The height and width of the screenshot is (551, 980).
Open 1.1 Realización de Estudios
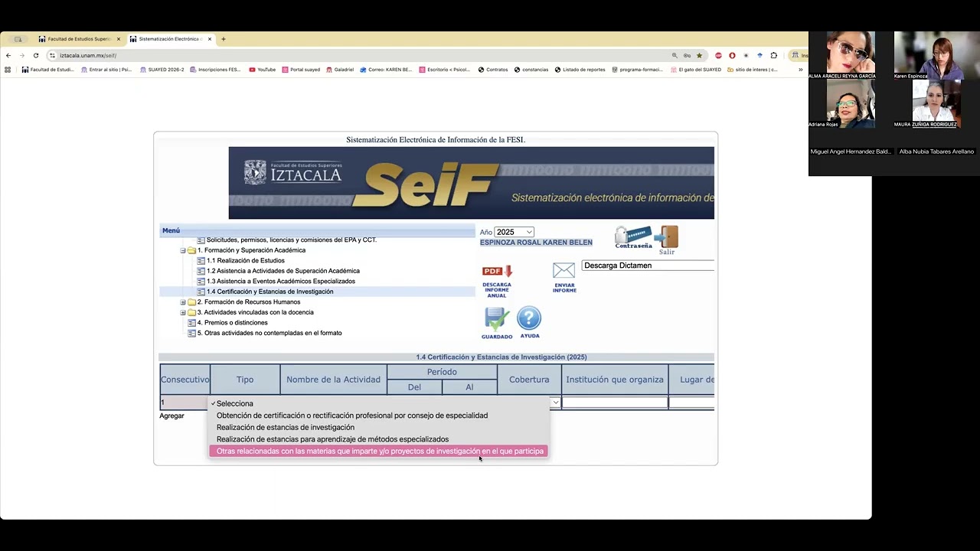pyautogui.click(x=245, y=261)
